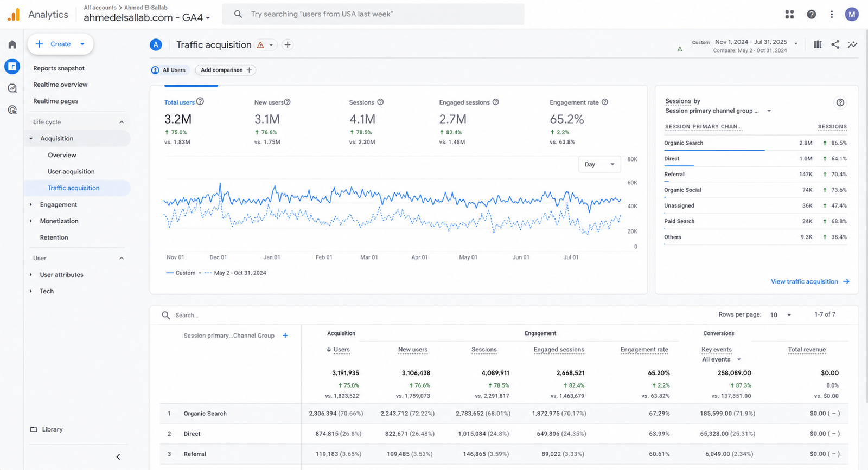This screenshot has height=470, width=868.
Task: Sort by Users column header
Action: [341, 350]
